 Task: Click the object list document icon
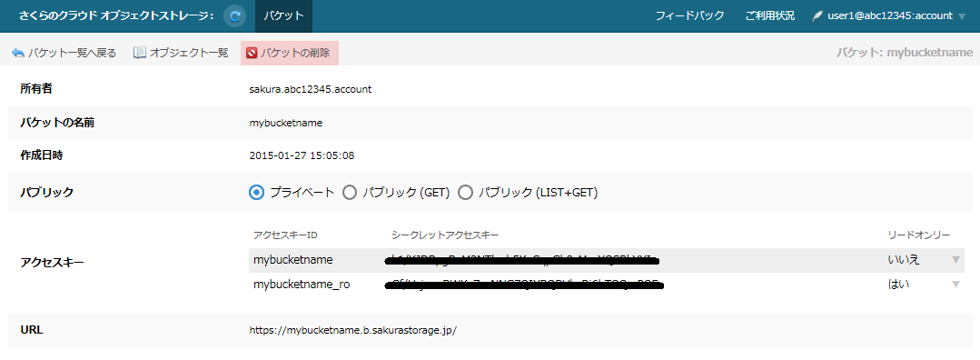(140, 53)
